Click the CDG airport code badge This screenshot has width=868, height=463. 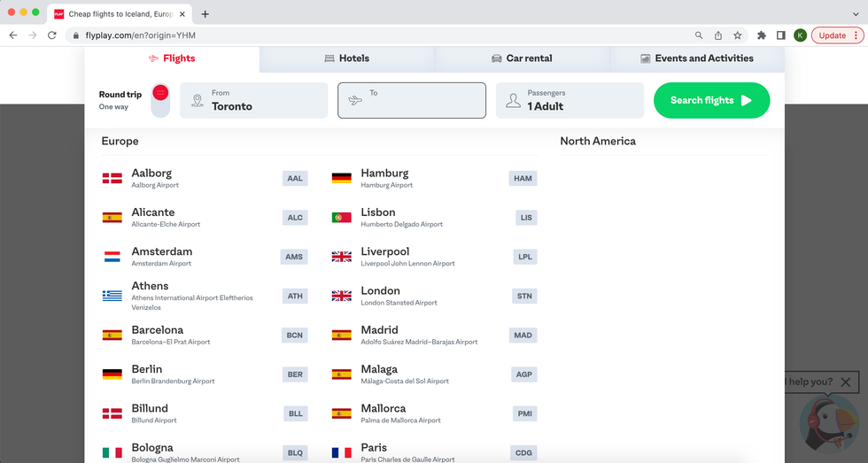(x=523, y=453)
